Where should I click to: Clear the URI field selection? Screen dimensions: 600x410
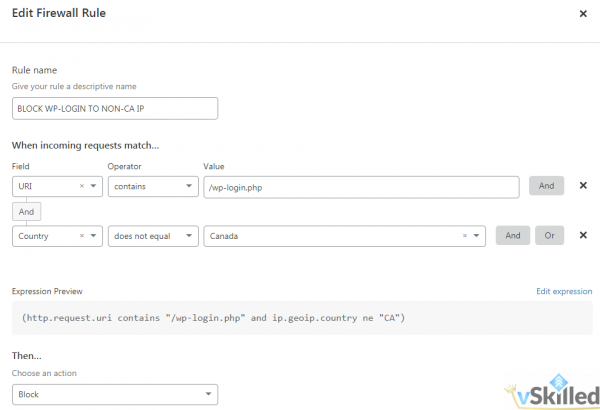point(82,186)
